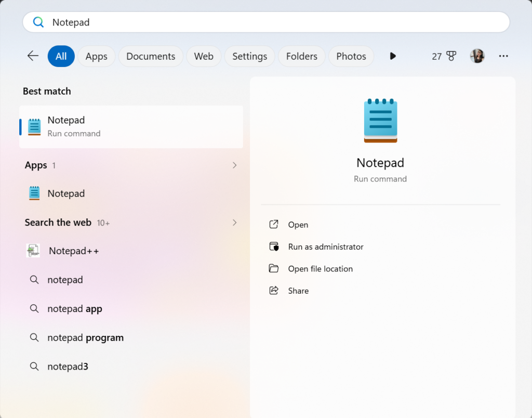Click the Notepad++ result icon
Screen dimensions: 532x418
pos(33,251)
